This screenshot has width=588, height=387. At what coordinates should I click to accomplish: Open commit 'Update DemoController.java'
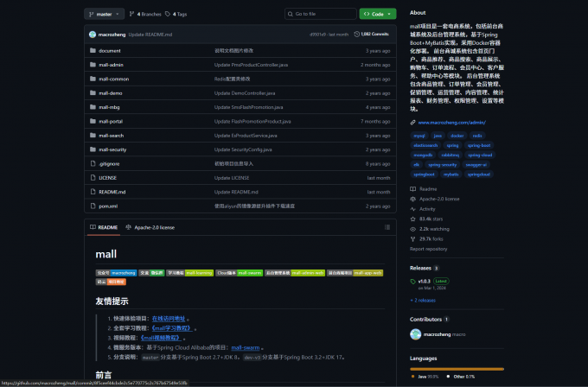pyautogui.click(x=245, y=93)
